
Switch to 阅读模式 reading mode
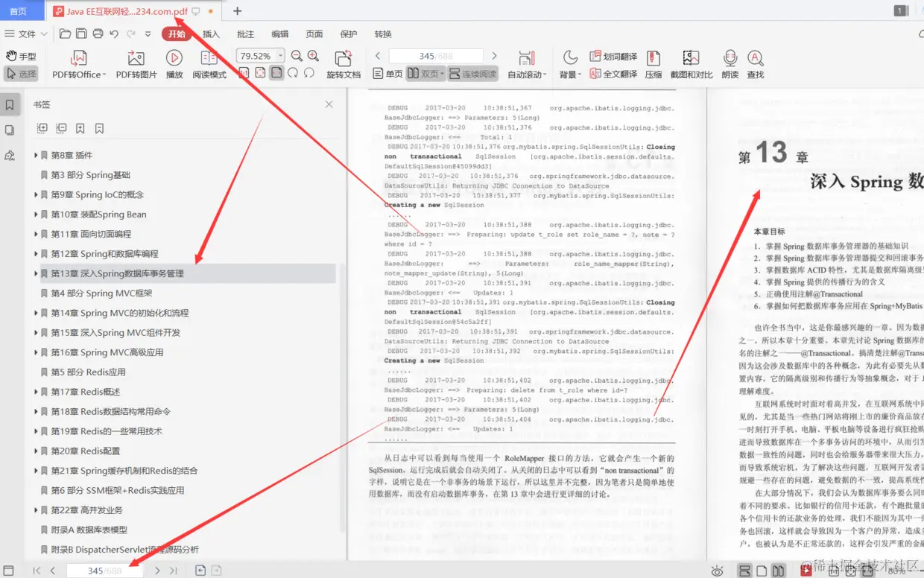[209, 65]
